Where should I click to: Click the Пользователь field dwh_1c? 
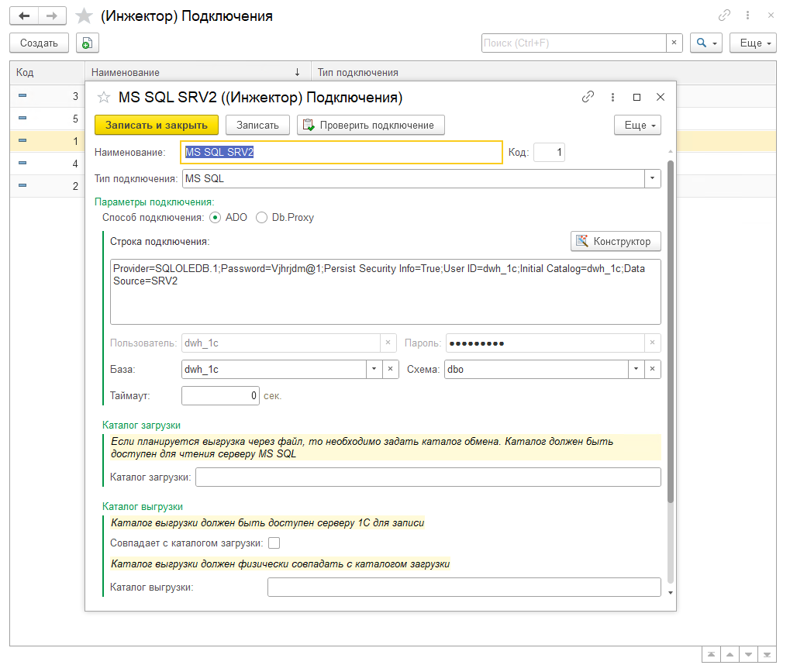tap(281, 343)
